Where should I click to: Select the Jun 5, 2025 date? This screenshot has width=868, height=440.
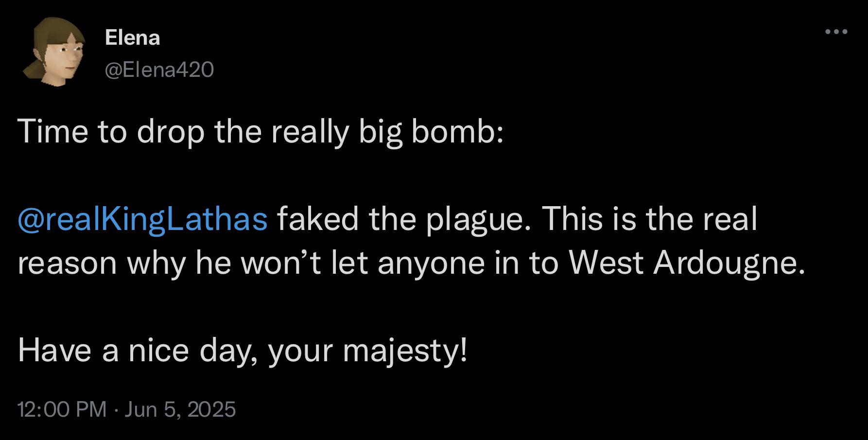[180, 409]
